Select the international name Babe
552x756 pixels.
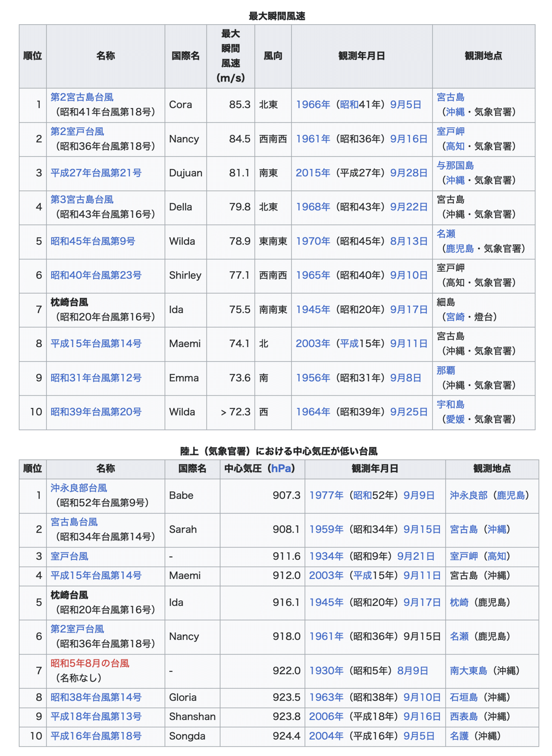coord(181,496)
